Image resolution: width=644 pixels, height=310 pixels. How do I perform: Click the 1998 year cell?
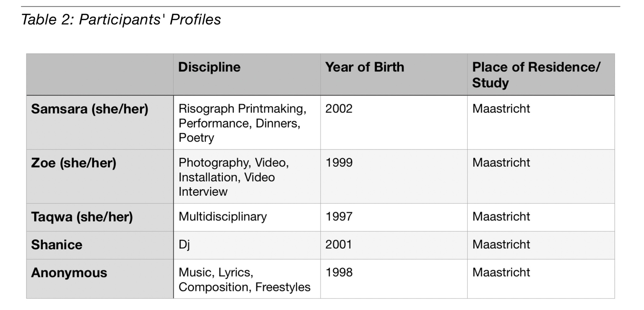339,273
